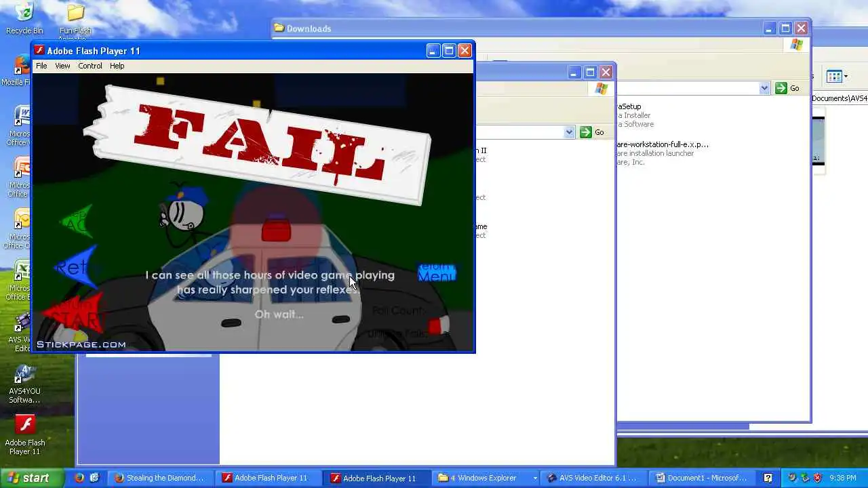Open the Windows Explorer taskbar group
Screen dimensions: 868x488
coord(487,478)
